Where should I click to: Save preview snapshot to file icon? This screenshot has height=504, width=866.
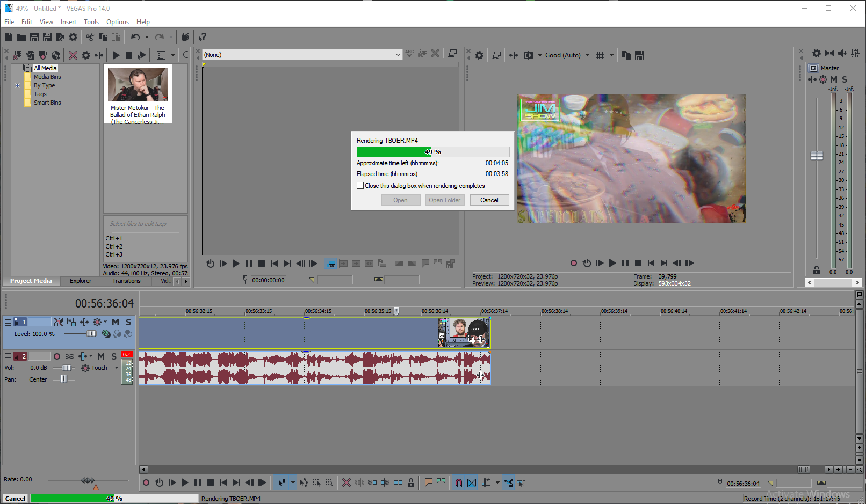[639, 55]
